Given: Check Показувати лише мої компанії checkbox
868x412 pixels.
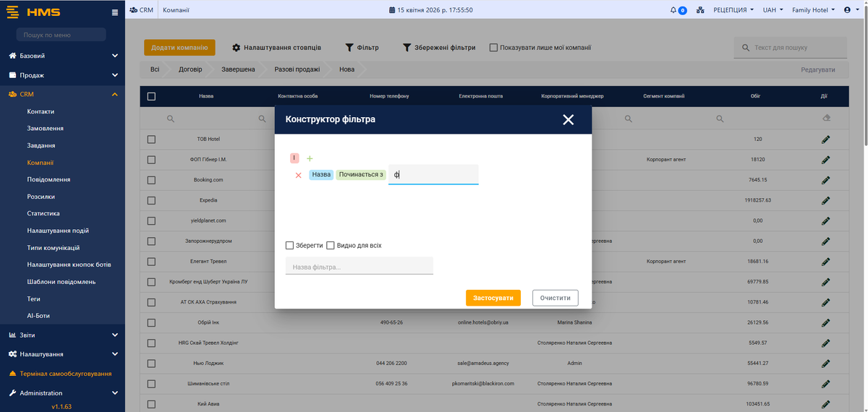Looking at the screenshot, I should tap(493, 48).
